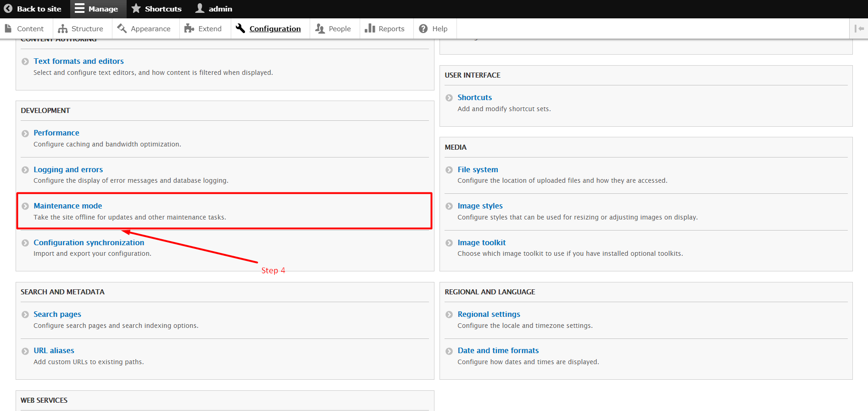
Task: Click the Help question mark icon
Action: (x=423, y=28)
